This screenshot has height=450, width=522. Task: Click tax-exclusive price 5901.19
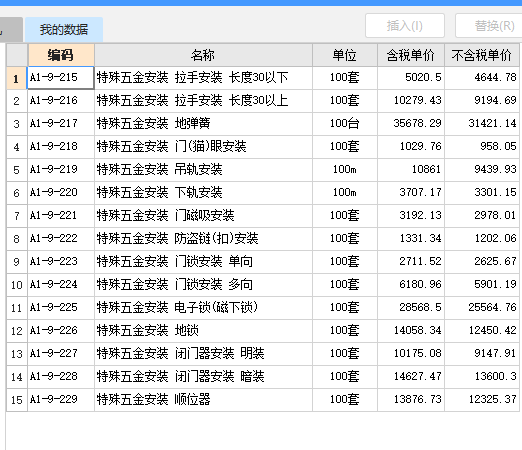[x=482, y=285]
